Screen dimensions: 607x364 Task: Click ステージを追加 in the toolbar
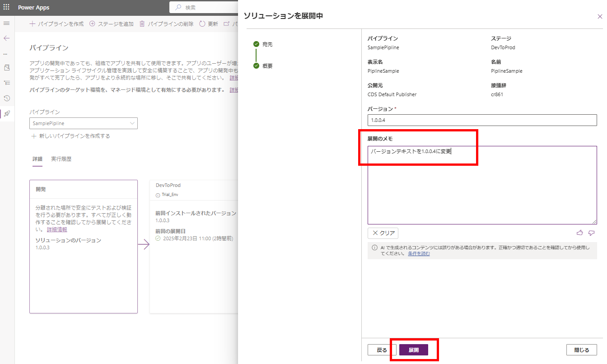(111, 24)
